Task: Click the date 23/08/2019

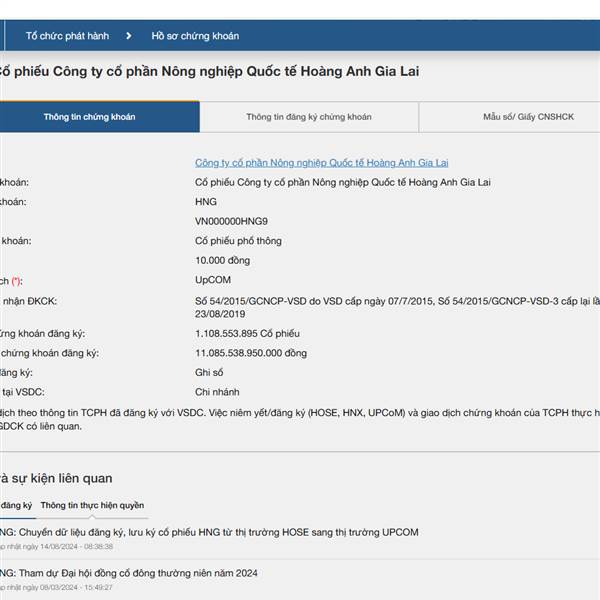Action: [220, 314]
